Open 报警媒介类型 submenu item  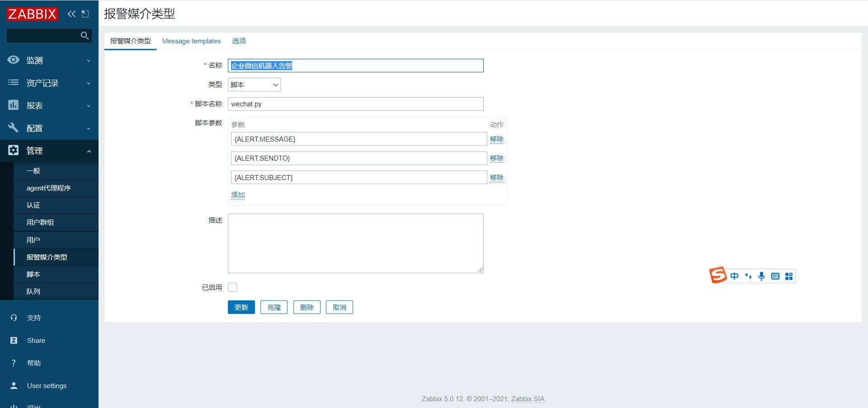pyautogui.click(x=56, y=257)
